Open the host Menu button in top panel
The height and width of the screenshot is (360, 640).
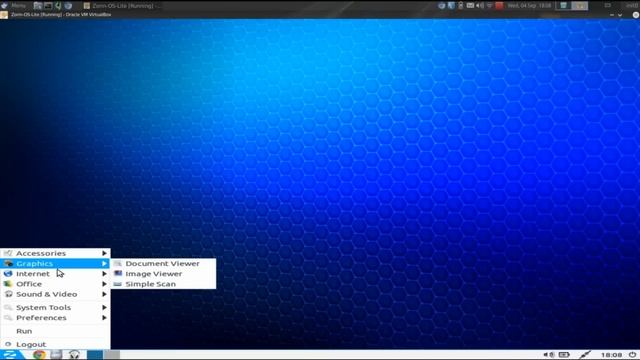click(13, 5)
